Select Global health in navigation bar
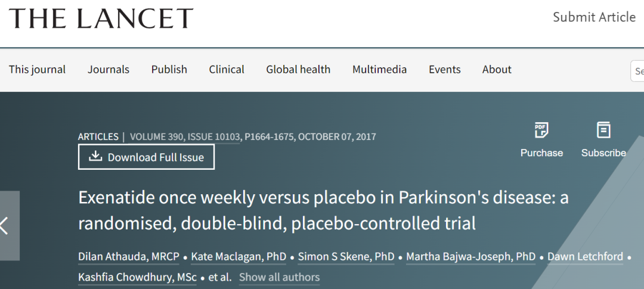This screenshot has height=289, width=644. click(x=298, y=69)
